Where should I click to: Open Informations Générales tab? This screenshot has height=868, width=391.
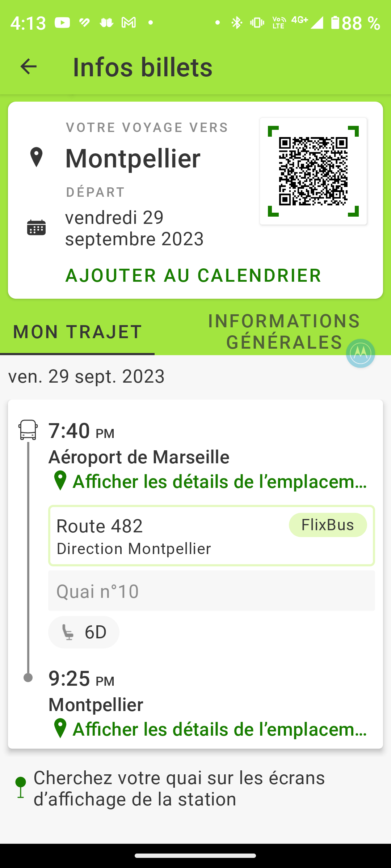point(284,332)
